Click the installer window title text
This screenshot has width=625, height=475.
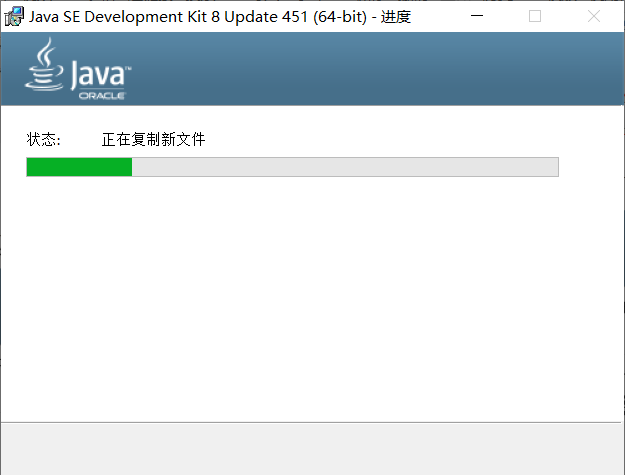pyautogui.click(x=220, y=17)
